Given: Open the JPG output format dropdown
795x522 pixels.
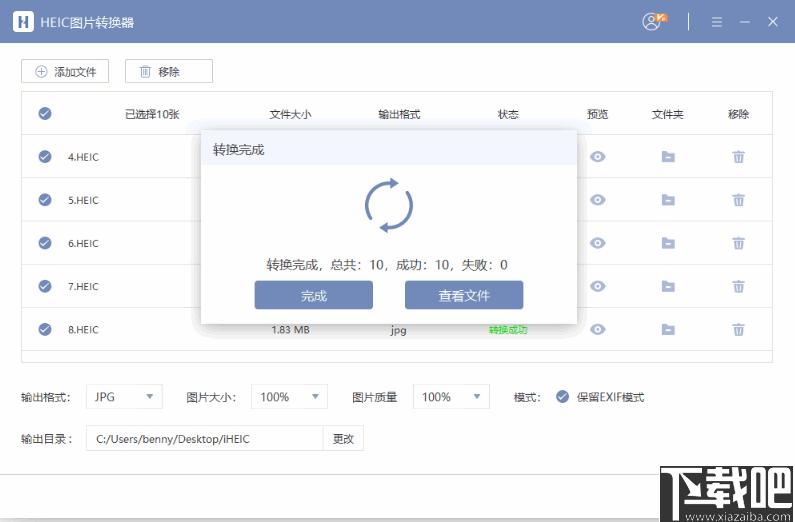Looking at the screenshot, I should [x=124, y=396].
